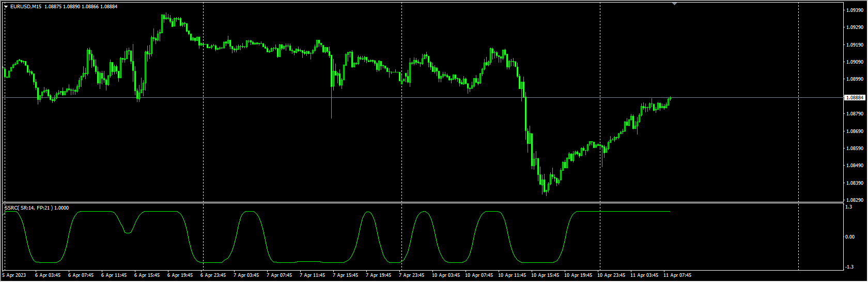
Task: Click the 5 Apr 2023 date label
Action: click(x=14, y=275)
